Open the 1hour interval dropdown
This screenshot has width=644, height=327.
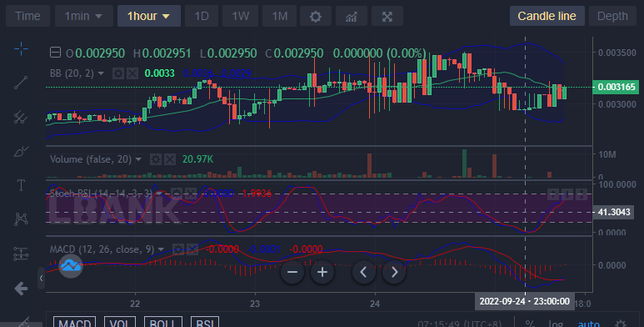pyautogui.click(x=148, y=17)
